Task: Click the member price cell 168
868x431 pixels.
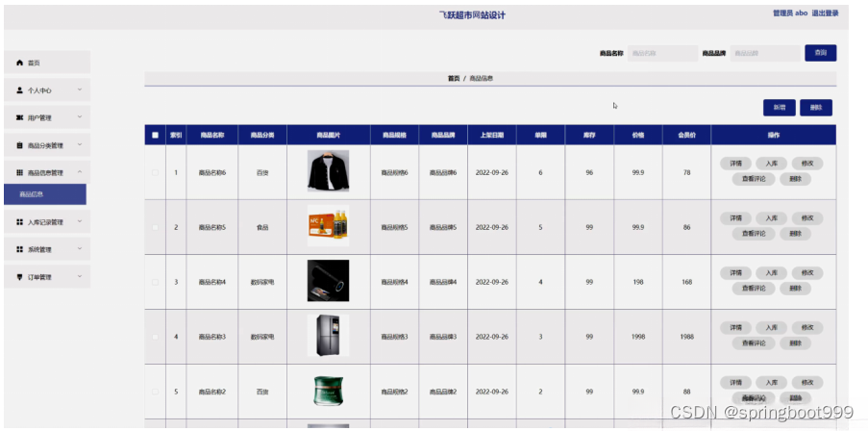Action: point(687,282)
